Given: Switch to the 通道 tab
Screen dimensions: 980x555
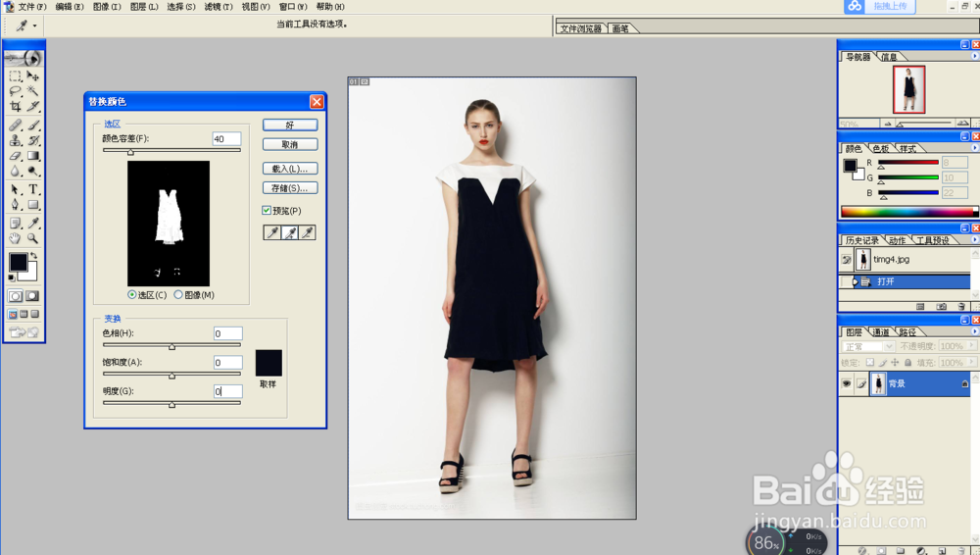Looking at the screenshot, I should coord(881,332).
